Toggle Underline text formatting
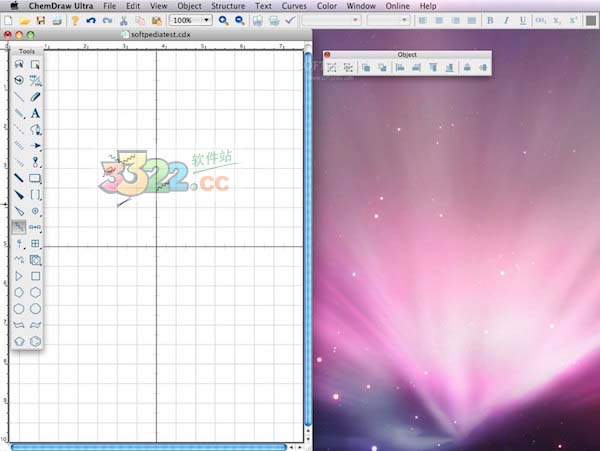 tap(523, 20)
